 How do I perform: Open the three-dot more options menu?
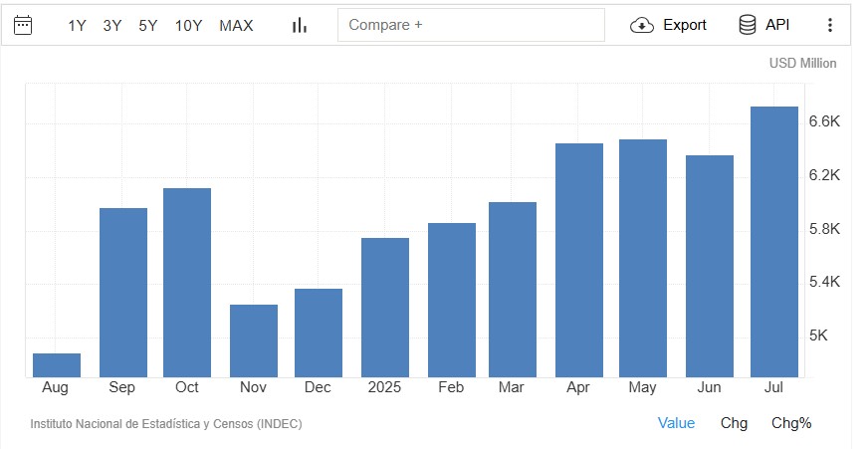click(x=830, y=25)
